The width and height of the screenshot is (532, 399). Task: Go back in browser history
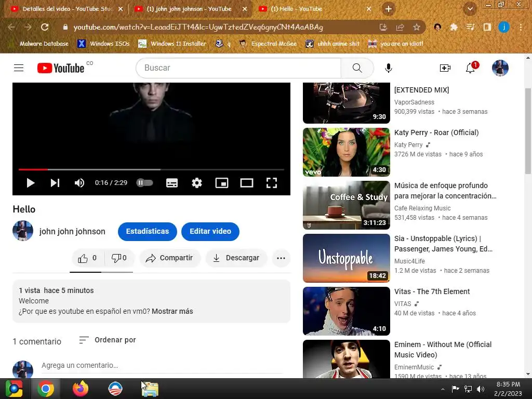click(11, 27)
